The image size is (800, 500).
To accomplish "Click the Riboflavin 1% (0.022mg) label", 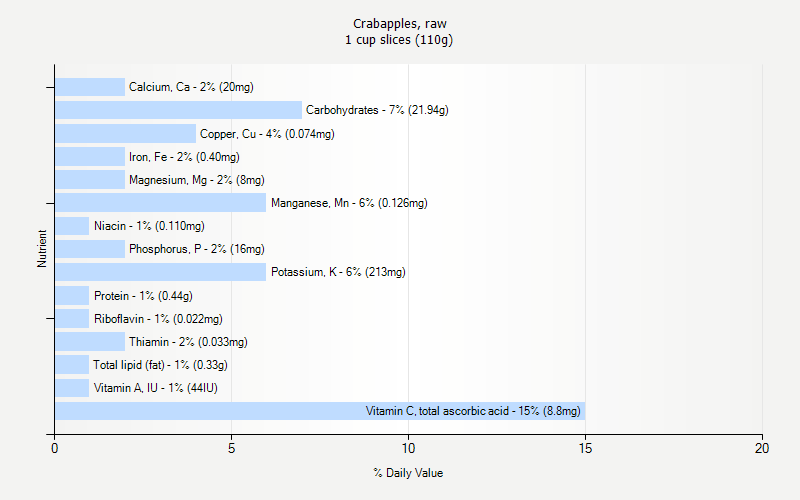I will (x=158, y=319).
